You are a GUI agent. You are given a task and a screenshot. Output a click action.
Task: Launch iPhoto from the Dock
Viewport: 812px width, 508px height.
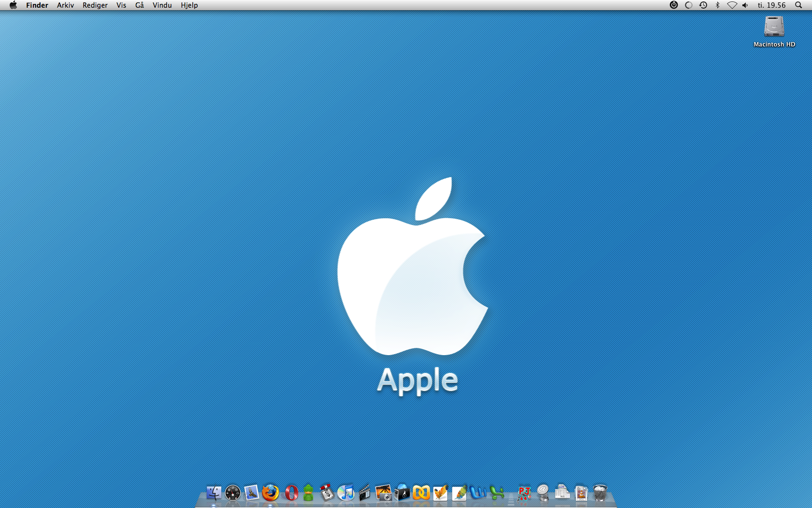click(x=384, y=493)
